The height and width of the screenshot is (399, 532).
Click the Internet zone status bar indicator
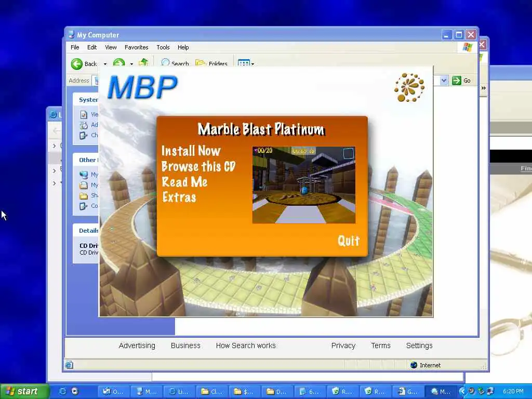point(425,365)
